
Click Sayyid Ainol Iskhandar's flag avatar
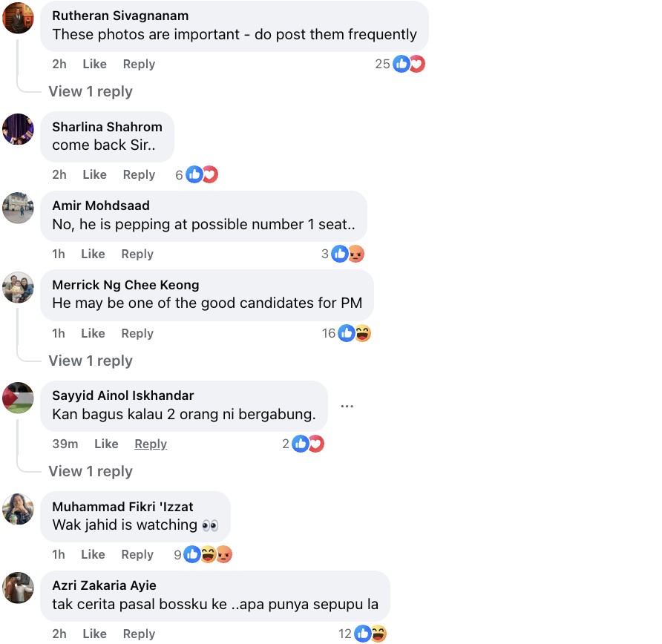click(19, 398)
